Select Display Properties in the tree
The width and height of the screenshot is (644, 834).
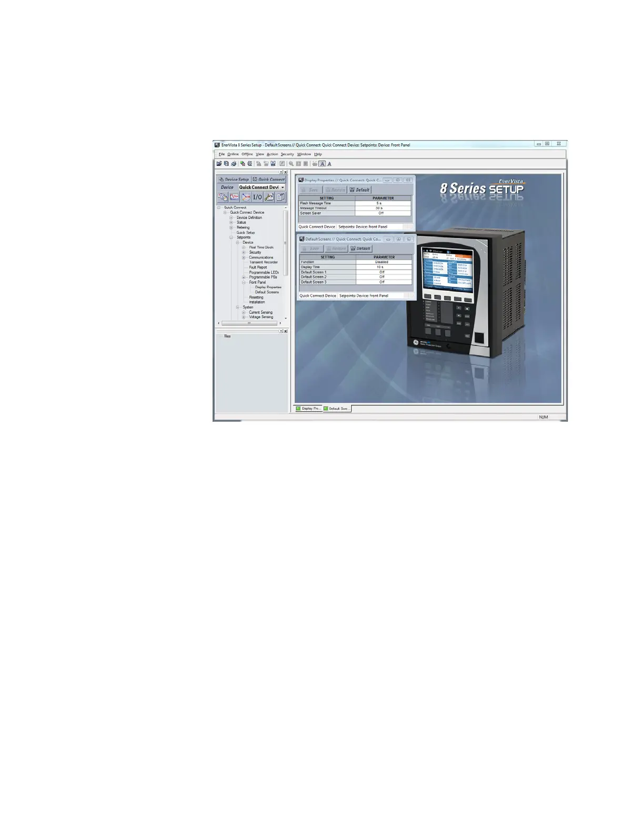tap(268, 287)
